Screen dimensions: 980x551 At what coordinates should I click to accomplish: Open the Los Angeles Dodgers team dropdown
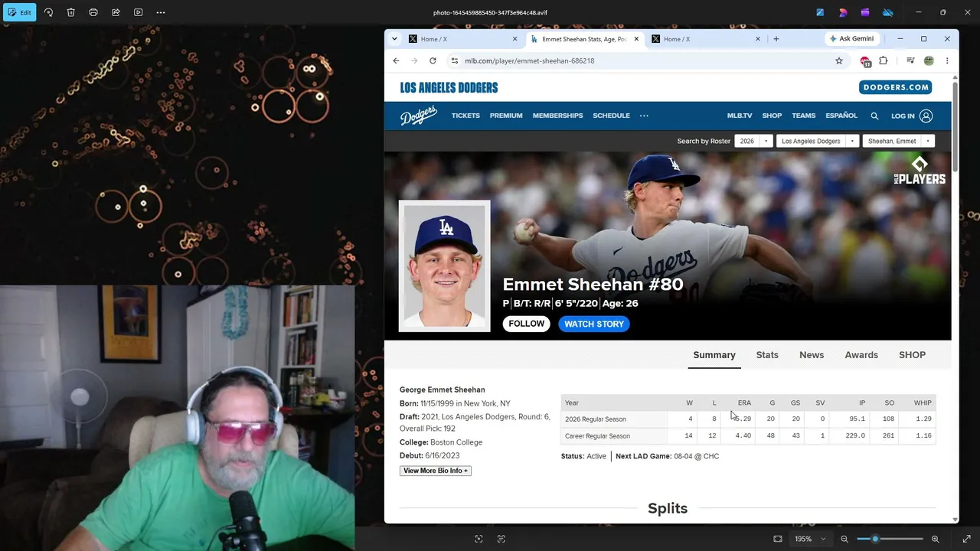pyautogui.click(x=817, y=141)
